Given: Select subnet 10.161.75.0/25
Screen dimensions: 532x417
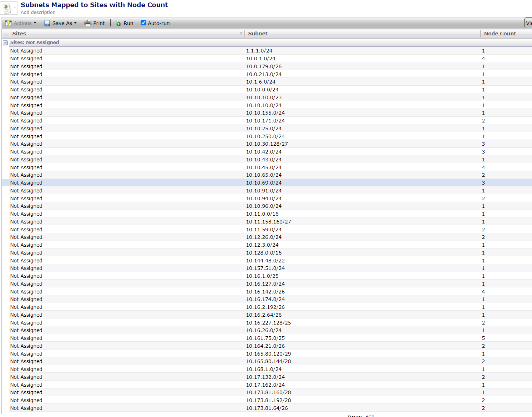Looking at the screenshot, I should coord(265,338).
